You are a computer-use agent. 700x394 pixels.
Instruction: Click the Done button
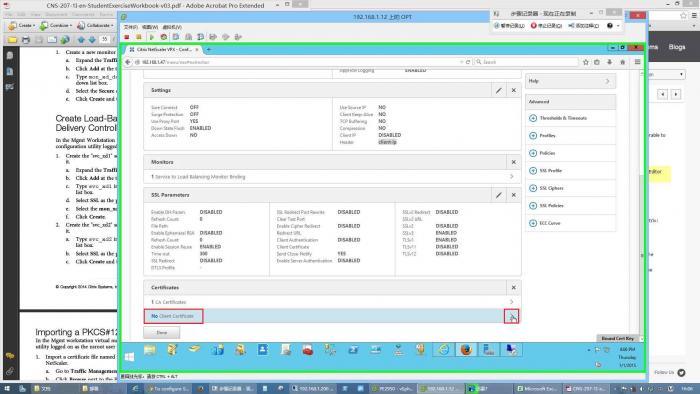point(162,332)
